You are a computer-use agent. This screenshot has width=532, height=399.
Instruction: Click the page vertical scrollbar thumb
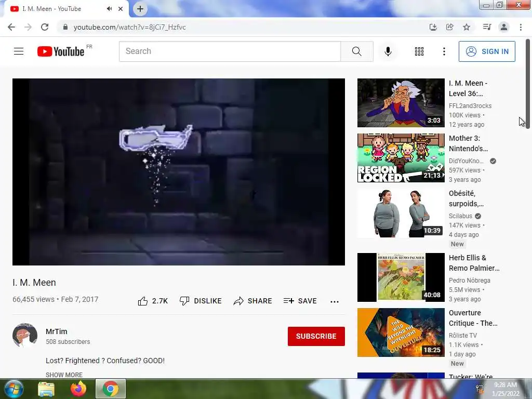point(528,83)
